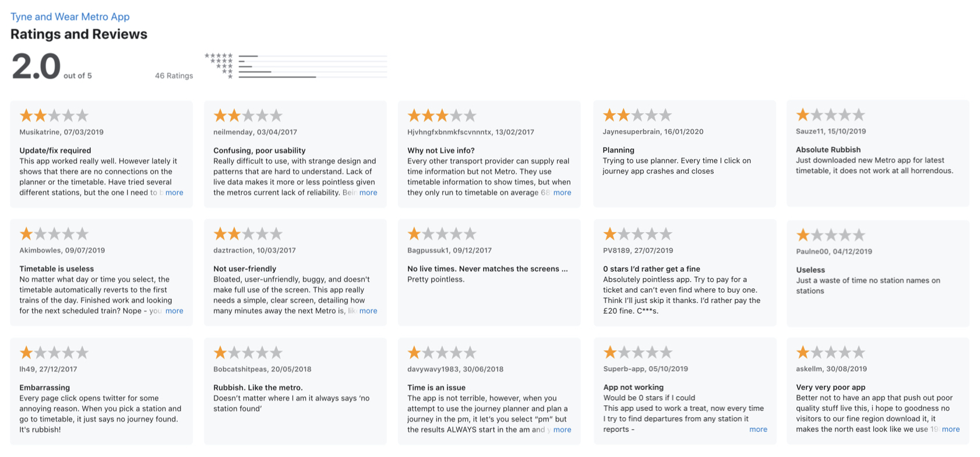Image resolution: width=980 pixels, height=457 pixels.
Task: Click star rating on PV8189's review
Action: click(637, 234)
